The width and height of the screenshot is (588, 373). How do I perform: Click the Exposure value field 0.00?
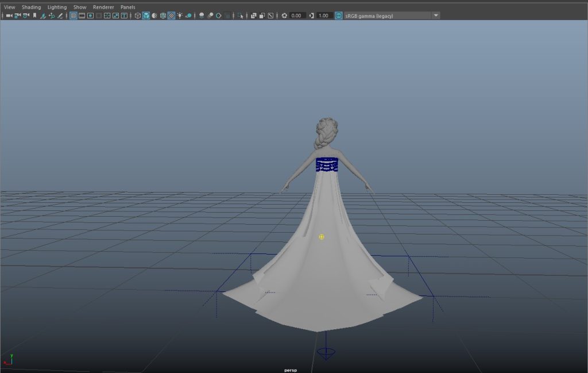click(297, 16)
